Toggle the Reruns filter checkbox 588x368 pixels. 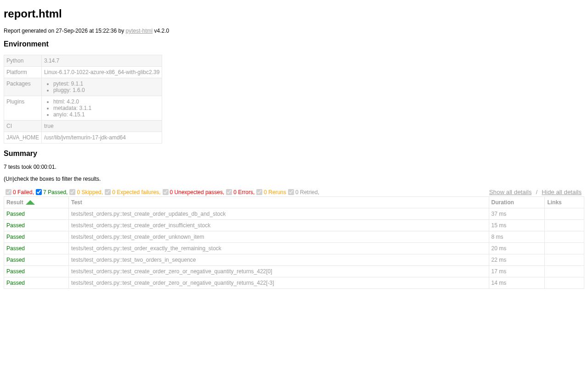pos(259,192)
